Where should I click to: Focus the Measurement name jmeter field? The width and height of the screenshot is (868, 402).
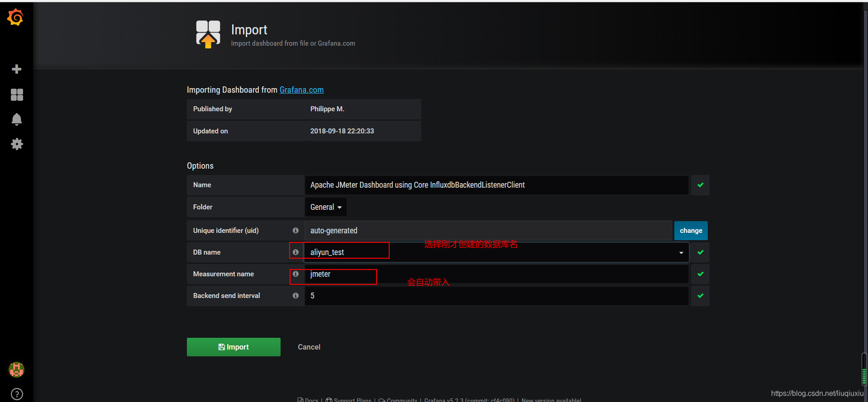click(496, 274)
